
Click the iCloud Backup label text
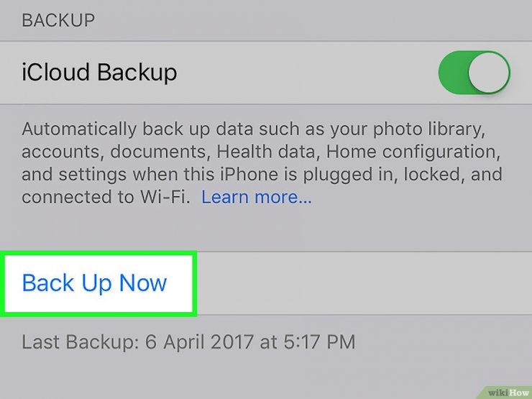(x=99, y=73)
